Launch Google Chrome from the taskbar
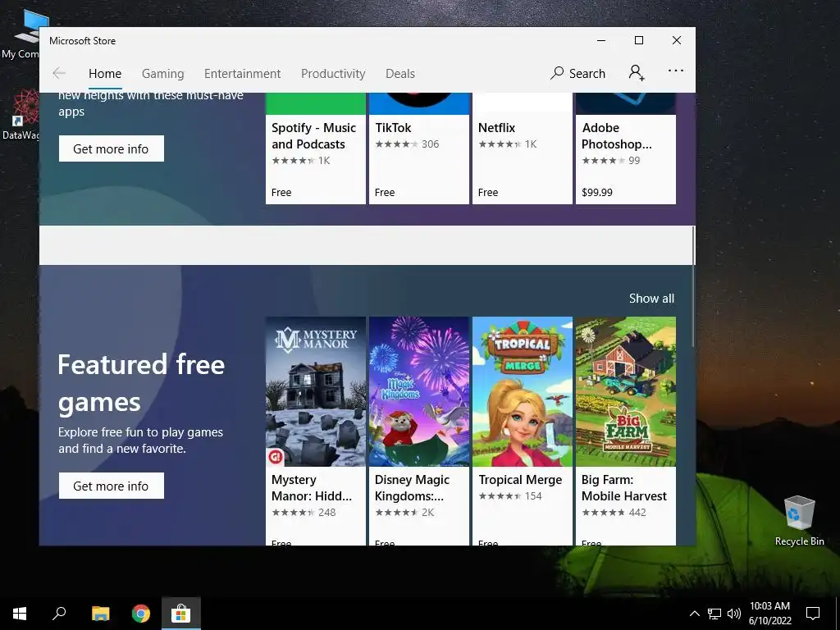This screenshot has height=630, width=840. click(x=141, y=614)
